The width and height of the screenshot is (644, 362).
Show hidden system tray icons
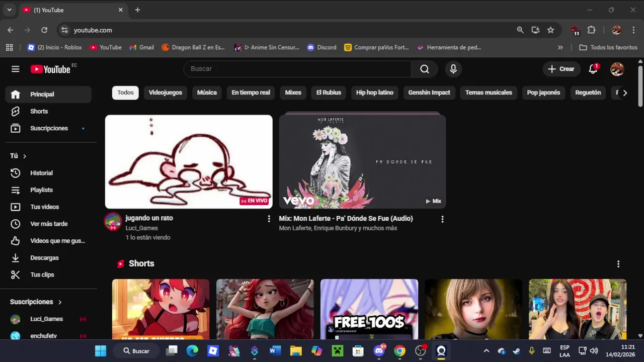pyautogui.click(x=486, y=351)
